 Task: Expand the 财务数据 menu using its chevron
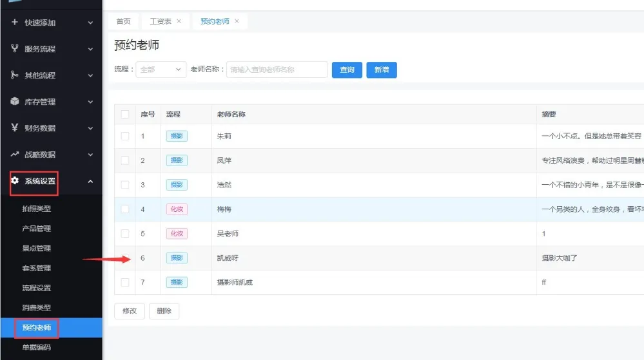(90, 128)
